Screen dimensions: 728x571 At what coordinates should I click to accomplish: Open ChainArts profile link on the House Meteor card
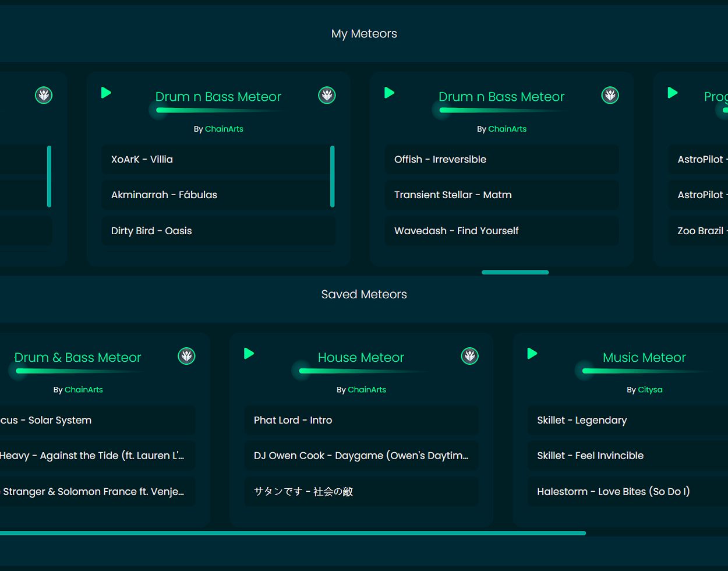[x=366, y=390]
